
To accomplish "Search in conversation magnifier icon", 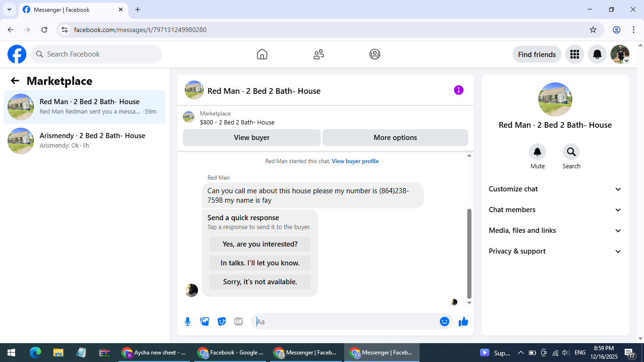I will [571, 152].
